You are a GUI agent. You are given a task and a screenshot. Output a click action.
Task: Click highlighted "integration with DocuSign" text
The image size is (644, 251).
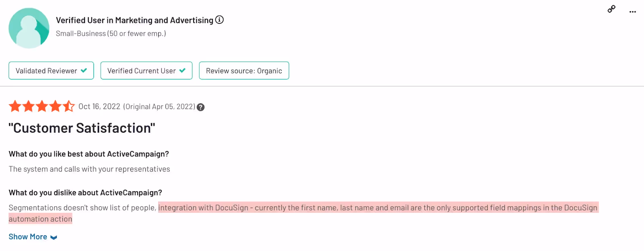point(203,208)
